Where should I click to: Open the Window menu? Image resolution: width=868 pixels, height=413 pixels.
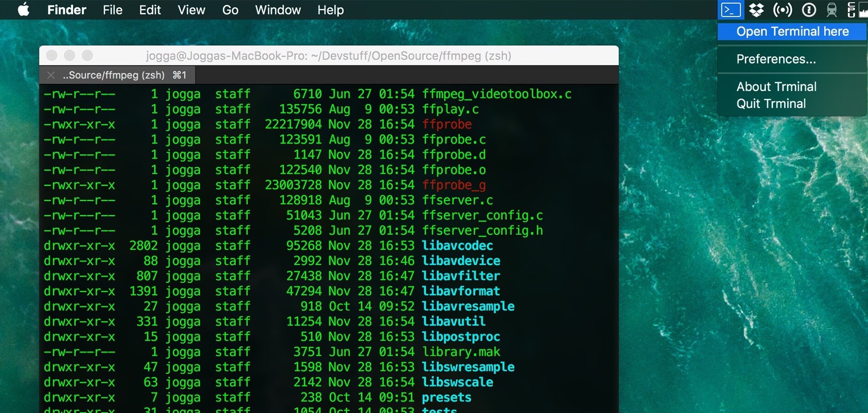(x=278, y=10)
